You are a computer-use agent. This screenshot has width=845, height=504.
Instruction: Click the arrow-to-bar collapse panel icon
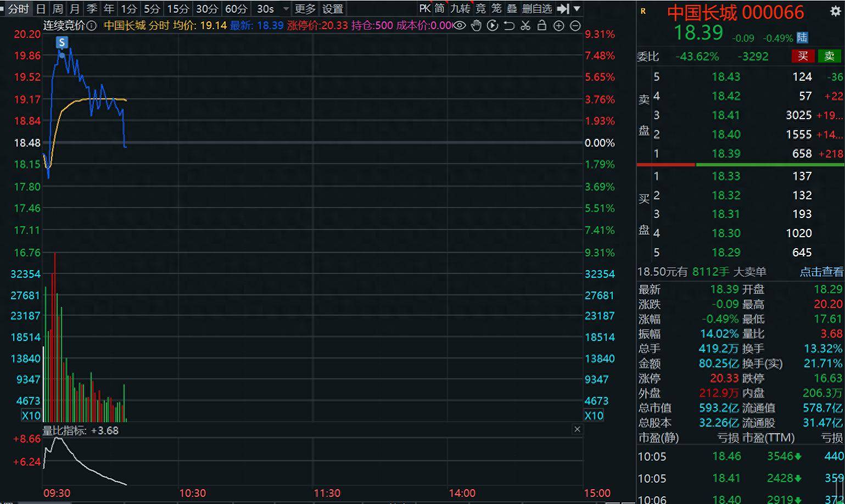click(x=563, y=9)
